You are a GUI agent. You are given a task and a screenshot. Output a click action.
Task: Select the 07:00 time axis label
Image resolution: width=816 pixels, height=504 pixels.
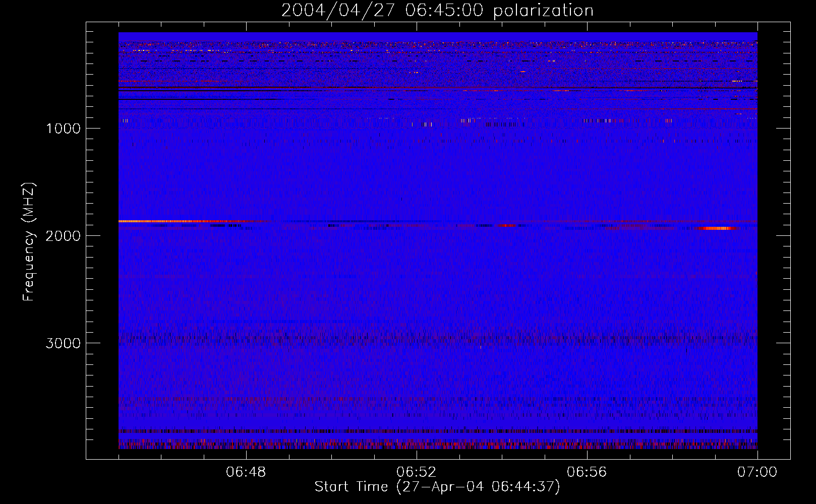[x=756, y=472]
